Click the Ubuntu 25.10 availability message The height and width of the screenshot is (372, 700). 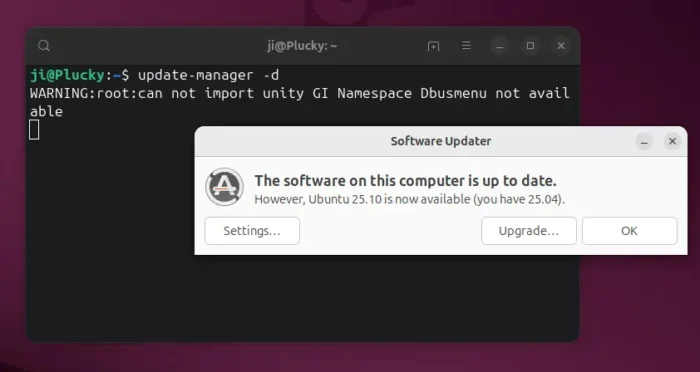point(409,199)
